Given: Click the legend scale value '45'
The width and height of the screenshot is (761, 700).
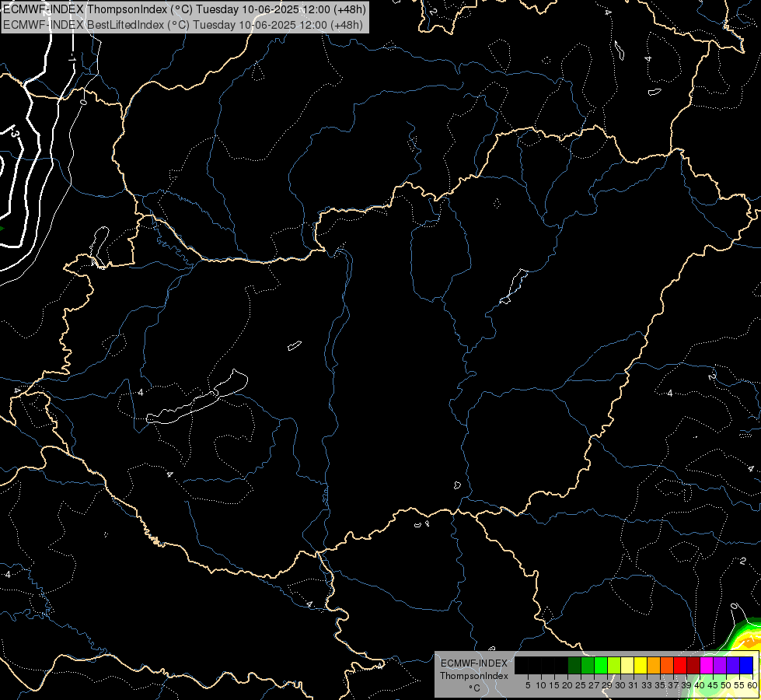Looking at the screenshot, I should coord(713,685).
